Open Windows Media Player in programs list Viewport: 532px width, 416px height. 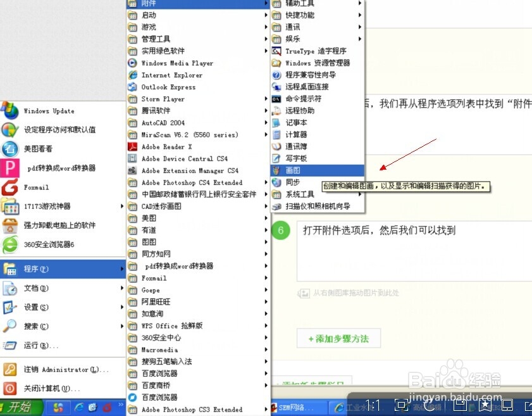(x=198, y=63)
